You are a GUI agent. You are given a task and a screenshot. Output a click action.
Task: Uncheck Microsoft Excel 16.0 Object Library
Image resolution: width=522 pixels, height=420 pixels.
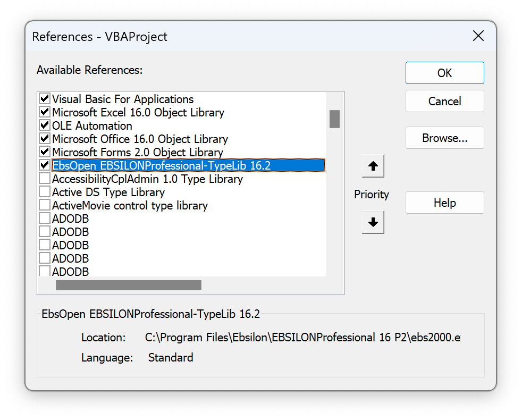pyautogui.click(x=44, y=112)
